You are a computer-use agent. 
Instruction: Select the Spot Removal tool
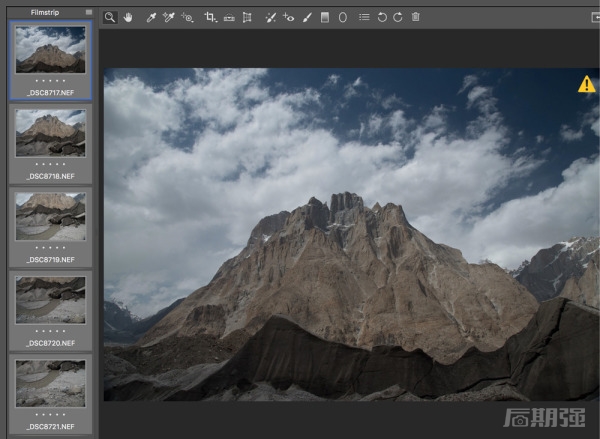click(x=271, y=17)
